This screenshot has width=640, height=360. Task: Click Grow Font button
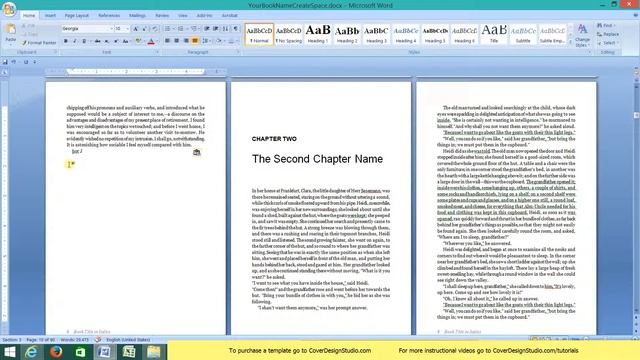click(136, 29)
